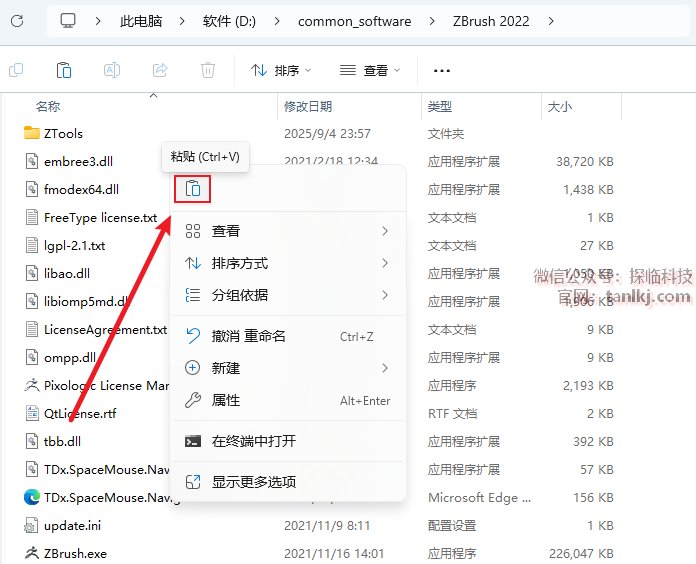
Task: Select the ompp.dll file icon
Action: (x=32, y=357)
